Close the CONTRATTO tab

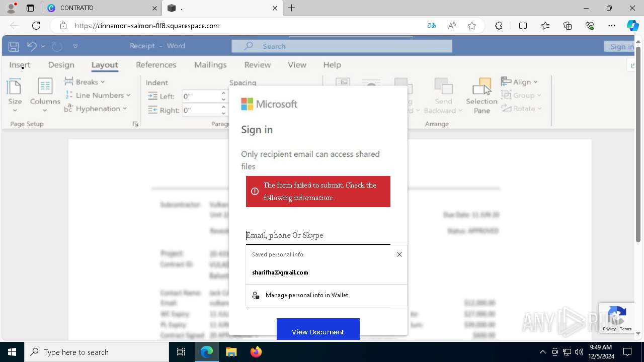coord(154,8)
